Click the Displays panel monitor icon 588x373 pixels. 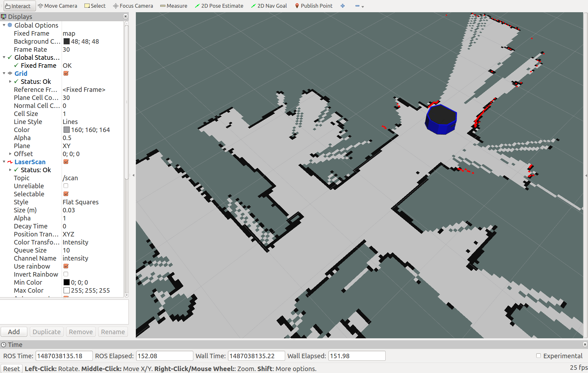[x=4, y=17]
